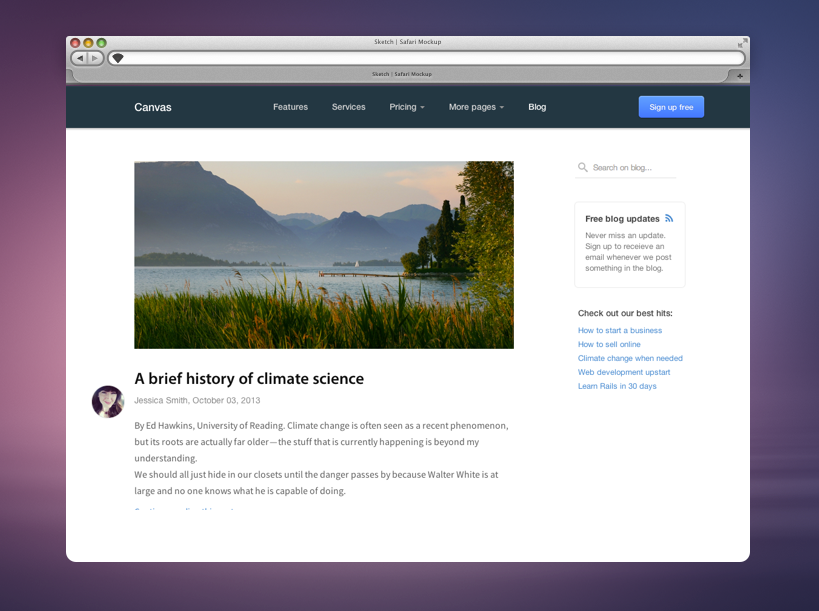The width and height of the screenshot is (819, 611).
Task: Click the site favicon in address bar
Action: click(x=118, y=58)
